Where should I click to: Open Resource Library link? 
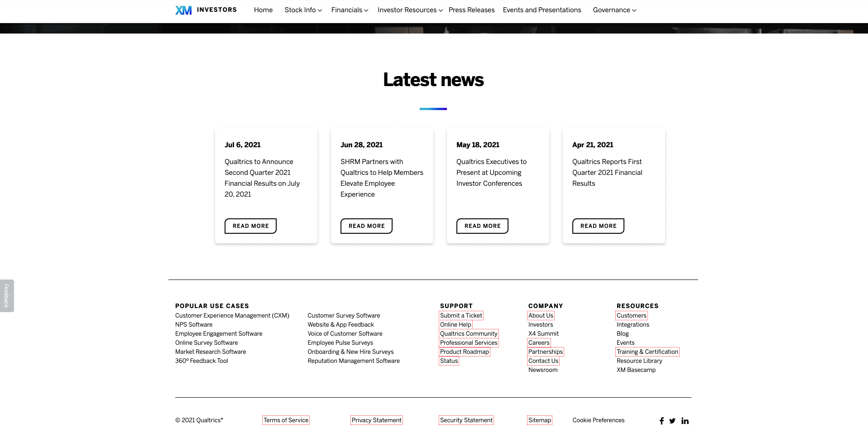[639, 361]
